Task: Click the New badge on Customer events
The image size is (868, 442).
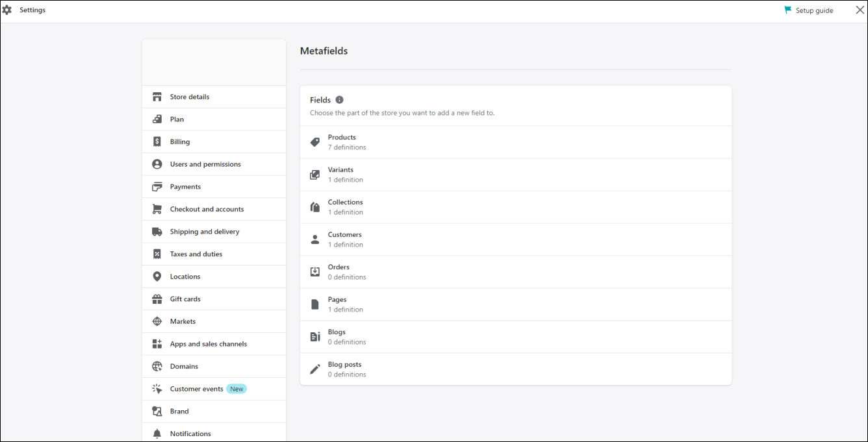Action: point(236,389)
